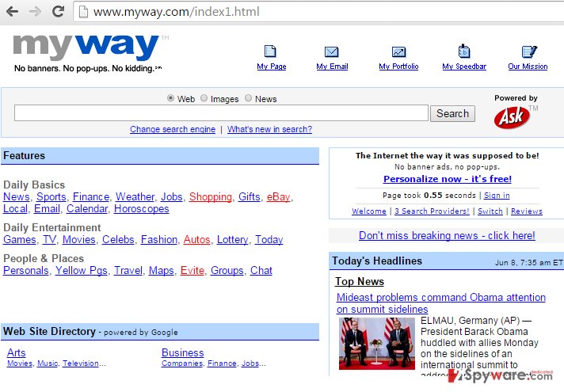Open the Today link
Screen dimensions: 564x392
tap(269, 240)
